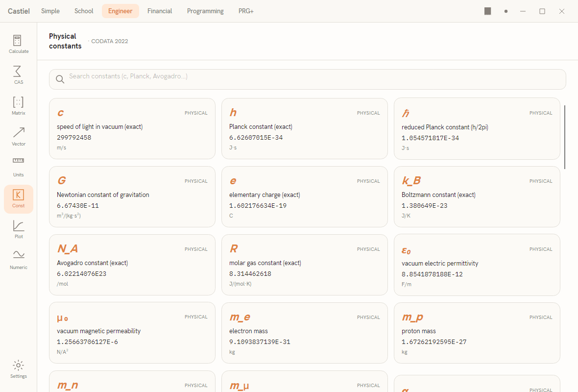
Task: Pick the electron mass card
Action: tap(305, 333)
